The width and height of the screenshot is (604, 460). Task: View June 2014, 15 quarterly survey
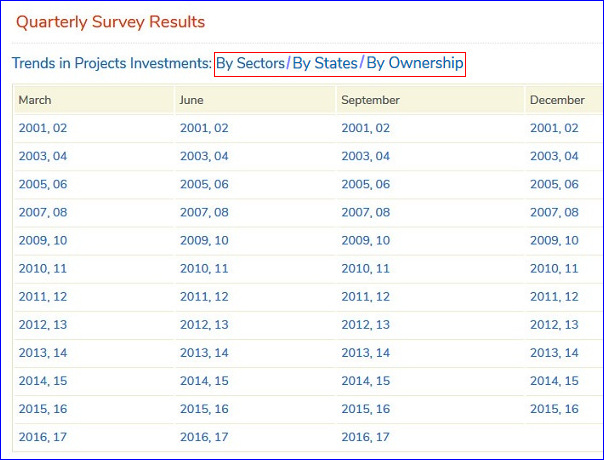click(204, 381)
